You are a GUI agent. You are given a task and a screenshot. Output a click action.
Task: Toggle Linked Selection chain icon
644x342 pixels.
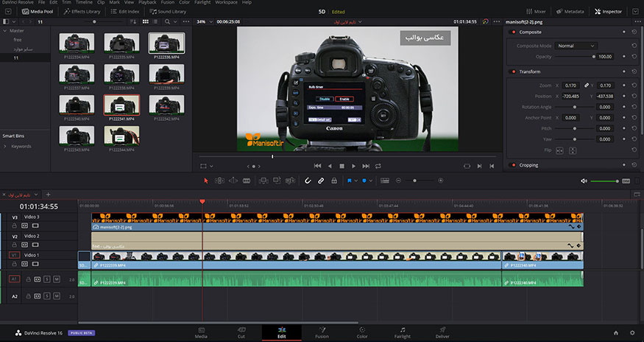click(321, 181)
